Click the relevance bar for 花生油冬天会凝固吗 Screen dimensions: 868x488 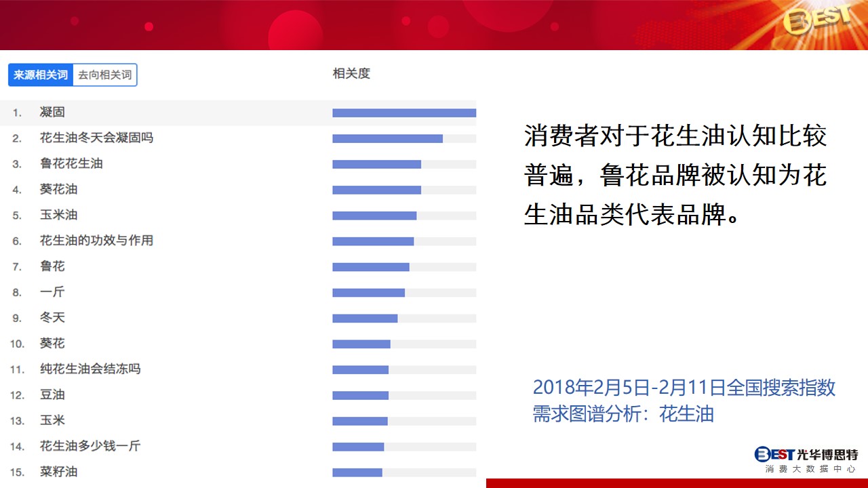tap(404, 139)
